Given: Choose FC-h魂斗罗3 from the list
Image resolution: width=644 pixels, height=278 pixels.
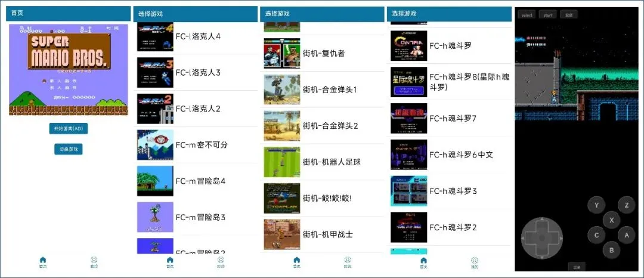Looking at the screenshot, I should pyautogui.click(x=448, y=191).
